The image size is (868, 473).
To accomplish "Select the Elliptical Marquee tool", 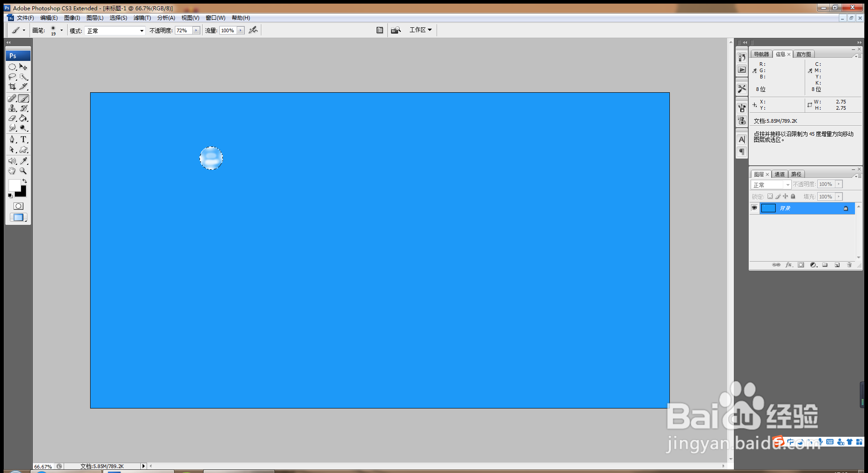I will tap(12, 67).
